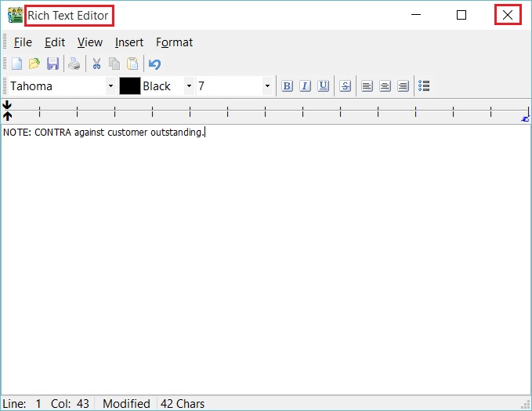This screenshot has height=411, width=532.
Task: Click the Open file folder icon
Action: [x=34, y=64]
